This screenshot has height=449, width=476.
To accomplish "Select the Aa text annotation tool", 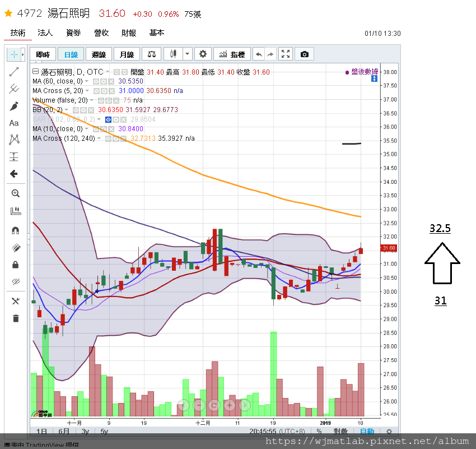I will click(x=14, y=123).
